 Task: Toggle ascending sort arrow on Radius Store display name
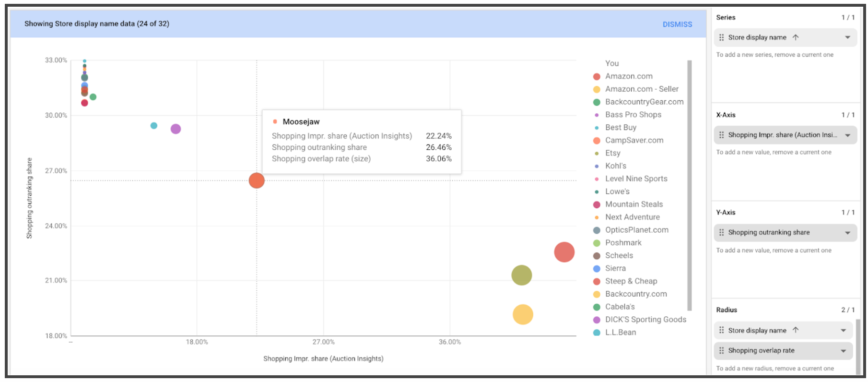pos(796,330)
